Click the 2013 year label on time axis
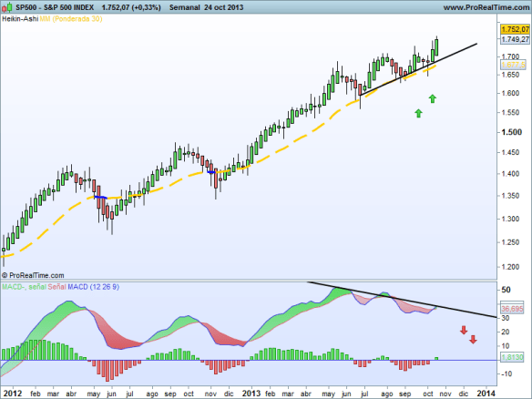Image resolution: width=532 pixels, height=399 pixels. point(251,394)
